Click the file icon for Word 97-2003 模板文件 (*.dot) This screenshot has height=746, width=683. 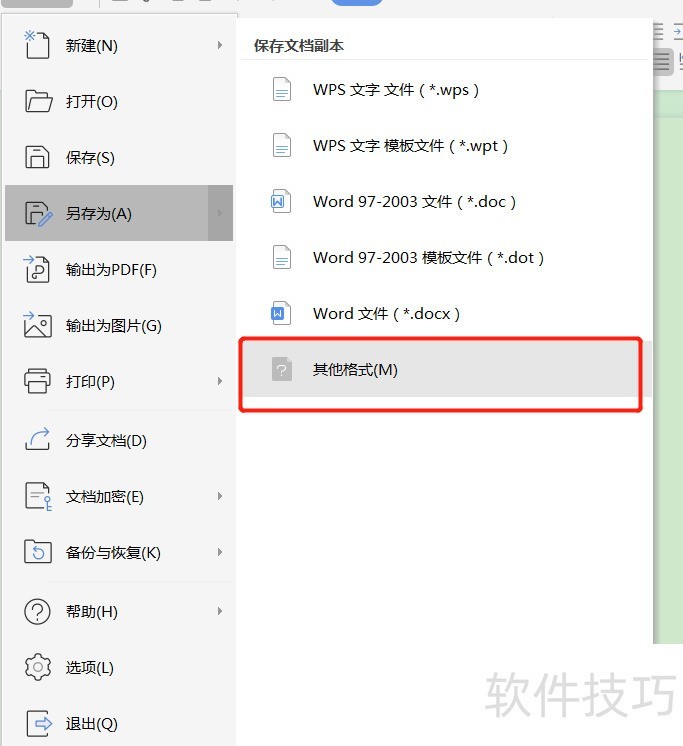click(x=282, y=257)
